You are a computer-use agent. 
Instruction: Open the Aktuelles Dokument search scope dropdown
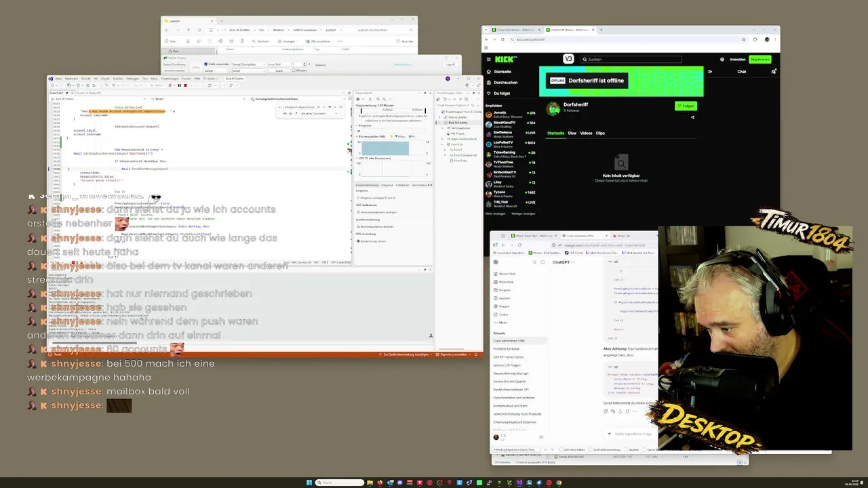(x=319, y=113)
